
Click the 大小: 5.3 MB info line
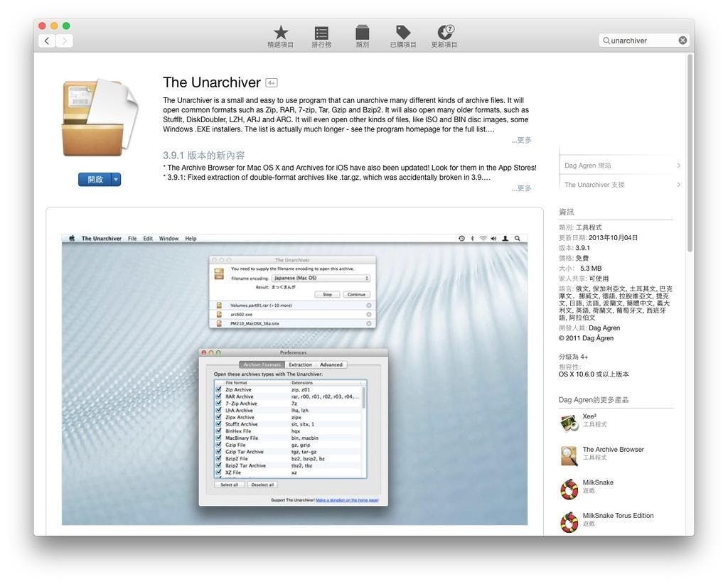tap(580, 268)
